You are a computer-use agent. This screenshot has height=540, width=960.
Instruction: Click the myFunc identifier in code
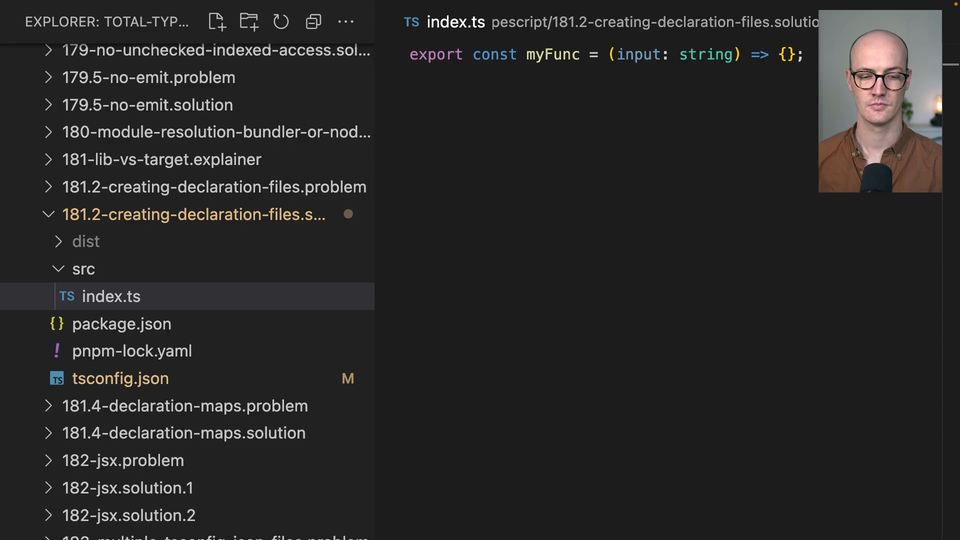(x=553, y=54)
